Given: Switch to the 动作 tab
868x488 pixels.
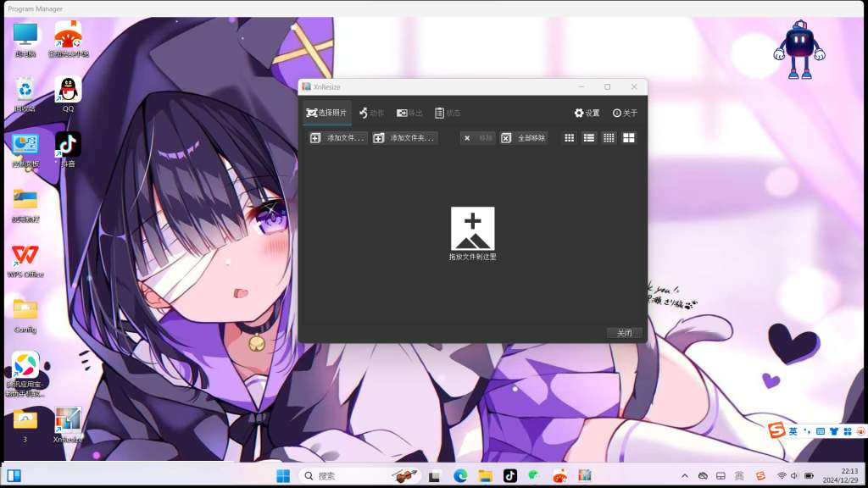Looking at the screenshot, I should pos(371,113).
